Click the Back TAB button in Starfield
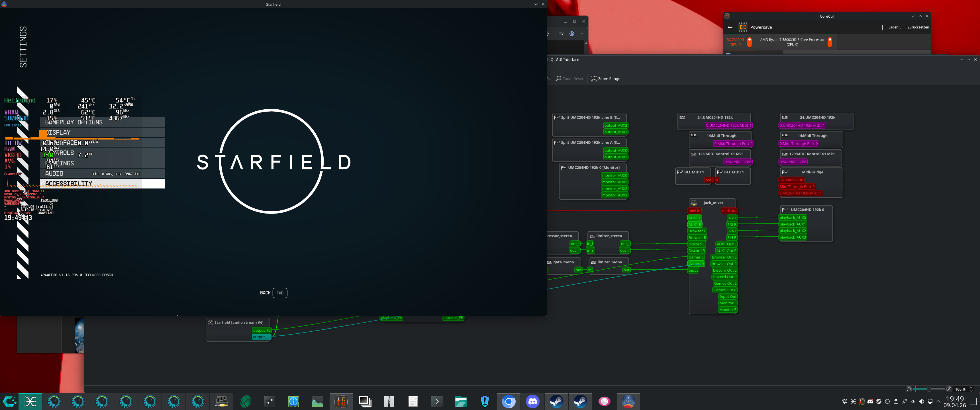980x410 pixels. click(x=273, y=293)
